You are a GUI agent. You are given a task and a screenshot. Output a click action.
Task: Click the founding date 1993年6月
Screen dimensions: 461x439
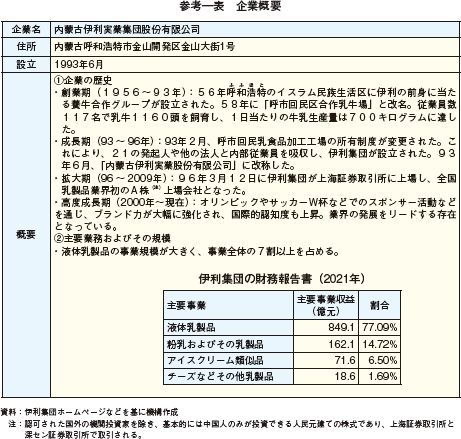click(x=79, y=64)
